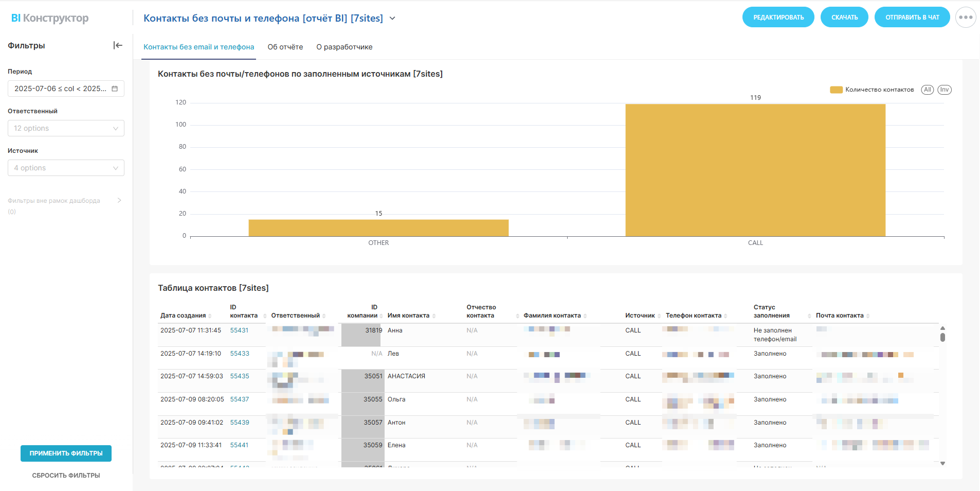Open the calendar icon in Период field
The height and width of the screenshot is (491, 980).
[115, 89]
